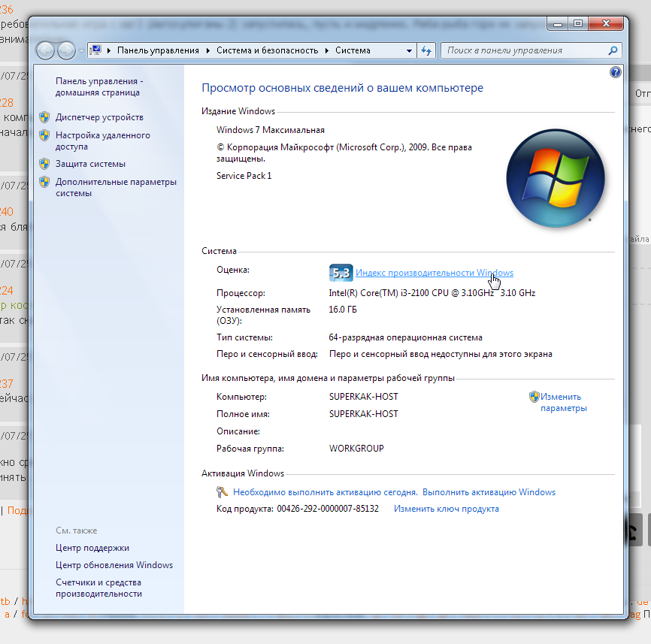
Task: Click shield icon beside Защита системы
Action: [44, 164]
